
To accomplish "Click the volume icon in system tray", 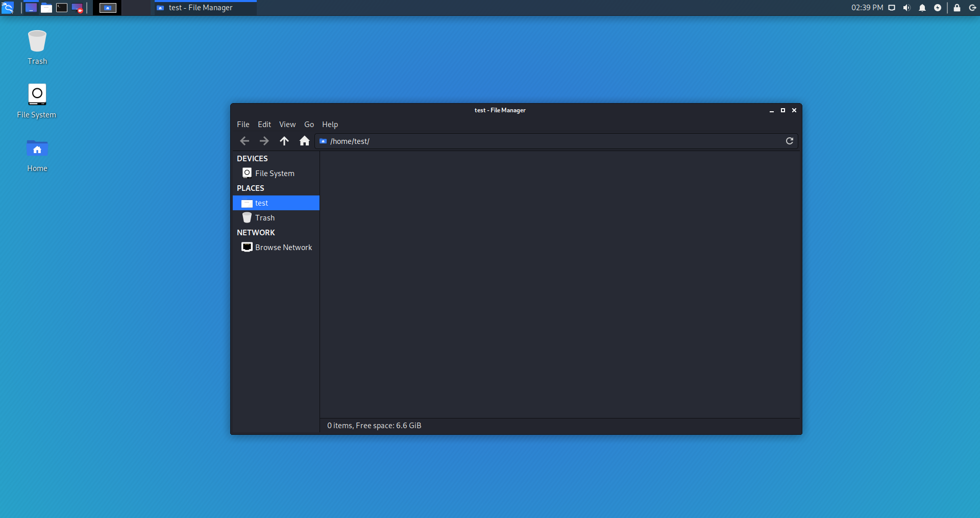I will (906, 8).
